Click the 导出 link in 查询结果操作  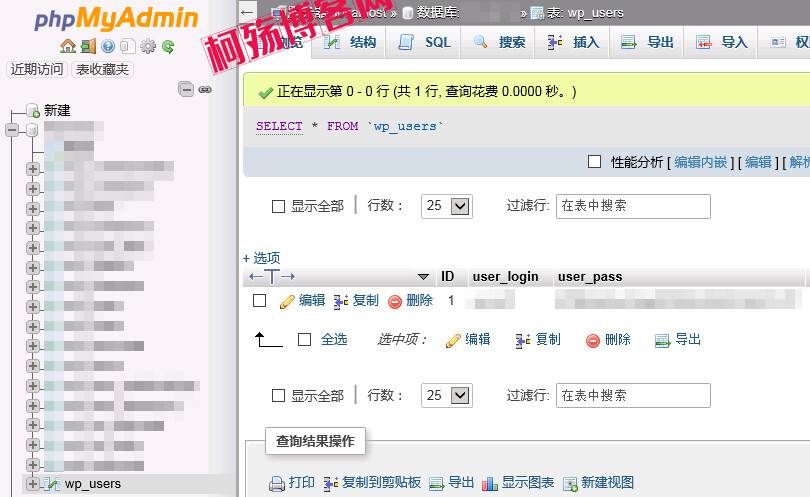click(461, 483)
